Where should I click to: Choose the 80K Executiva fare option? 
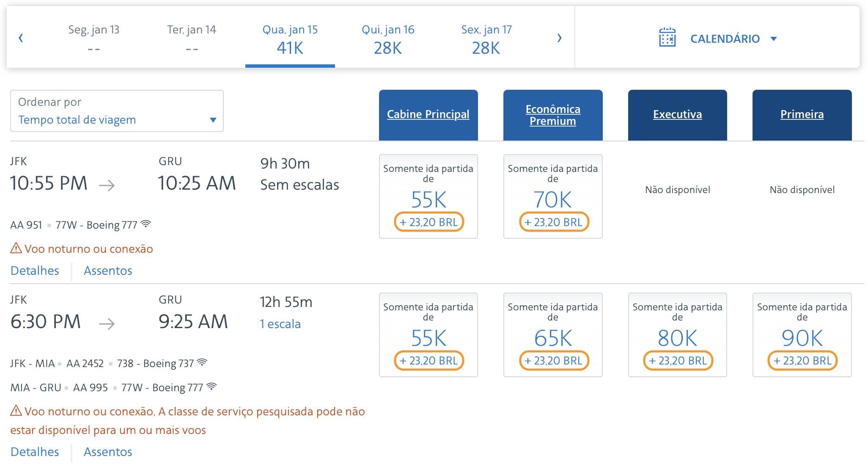point(677,335)
